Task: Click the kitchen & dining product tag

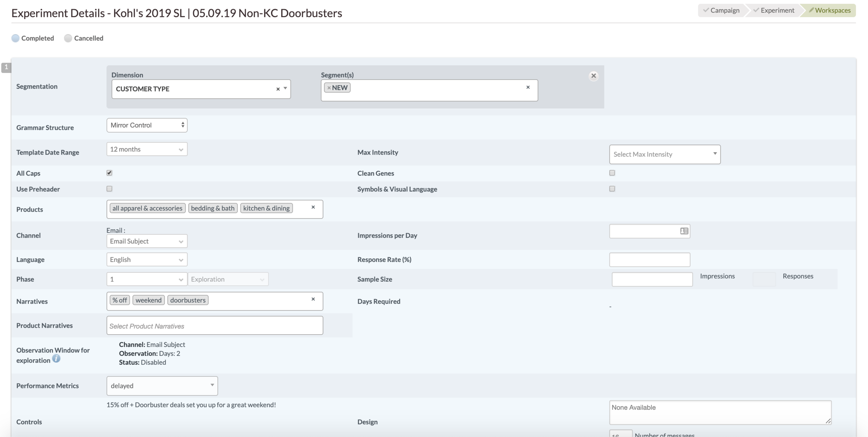Action: coord(266,208)
